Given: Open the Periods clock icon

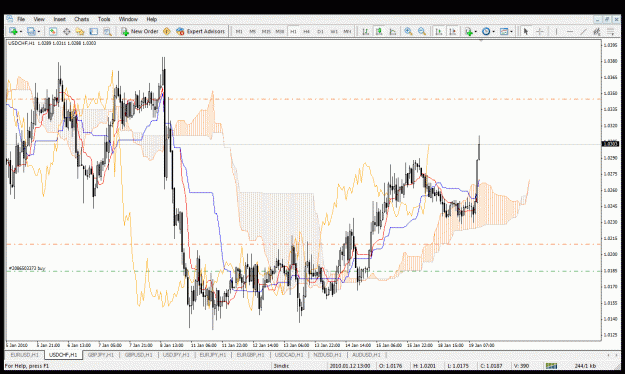Looking at the screenshot, I should point(485,31).
